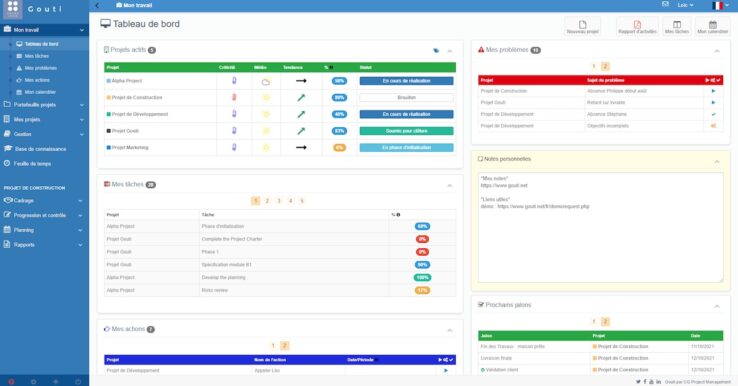The height and width of the screenshot is (386, 738).
Task: Open Mes tâches toolbar icon
Action: point(677,26)
